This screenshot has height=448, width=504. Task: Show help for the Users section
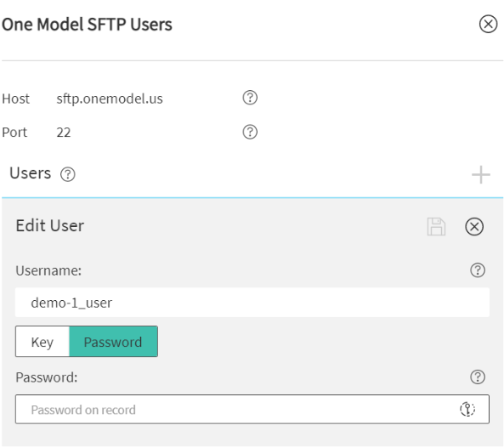(67, 174)
